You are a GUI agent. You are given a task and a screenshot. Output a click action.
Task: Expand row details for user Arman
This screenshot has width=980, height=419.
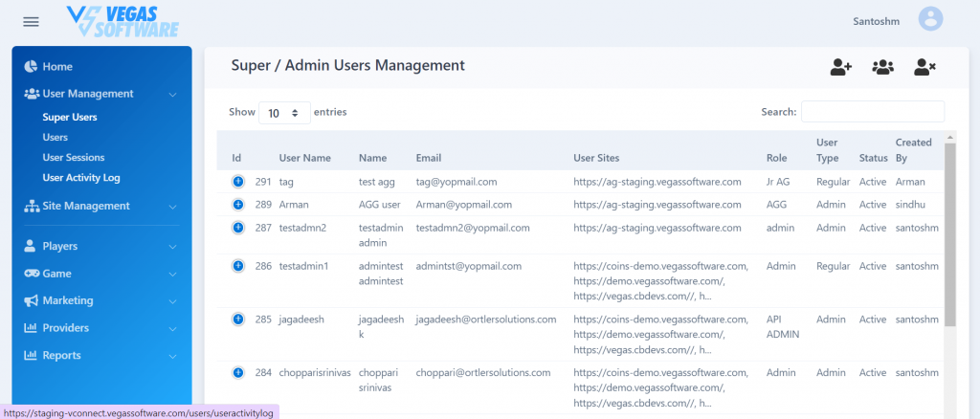237,204
